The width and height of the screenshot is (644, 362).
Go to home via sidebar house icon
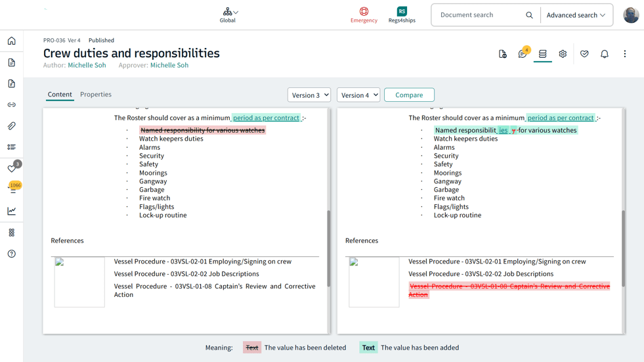(x=12, y=41)
